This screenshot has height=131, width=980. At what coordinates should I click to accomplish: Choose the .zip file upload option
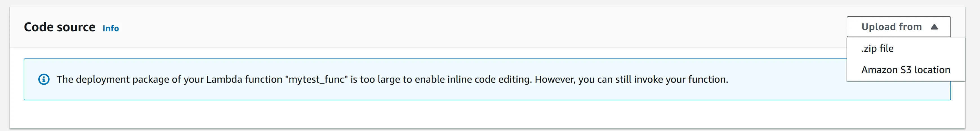[877, 49]
